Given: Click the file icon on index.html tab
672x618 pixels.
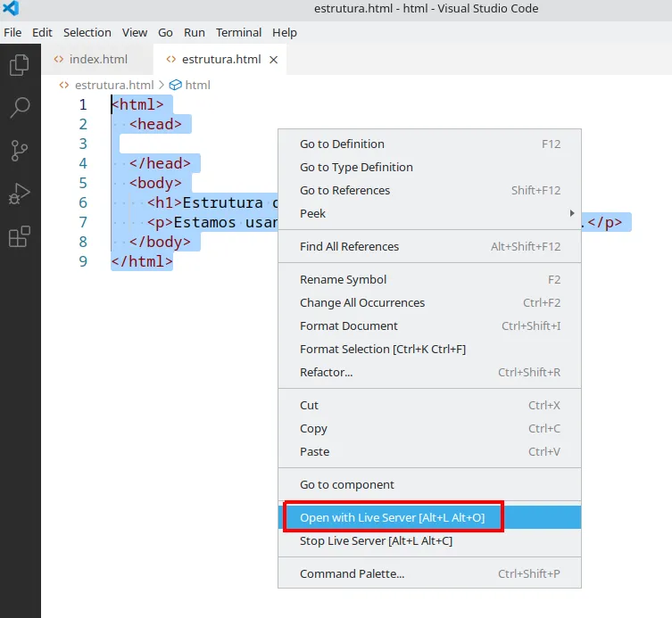Looking at the screenshot, I should point(59,59).
